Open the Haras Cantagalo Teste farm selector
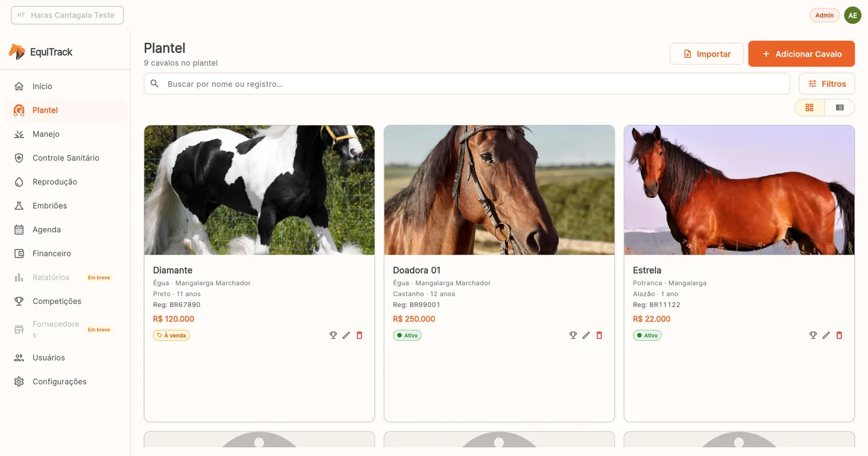 point(67,15)
